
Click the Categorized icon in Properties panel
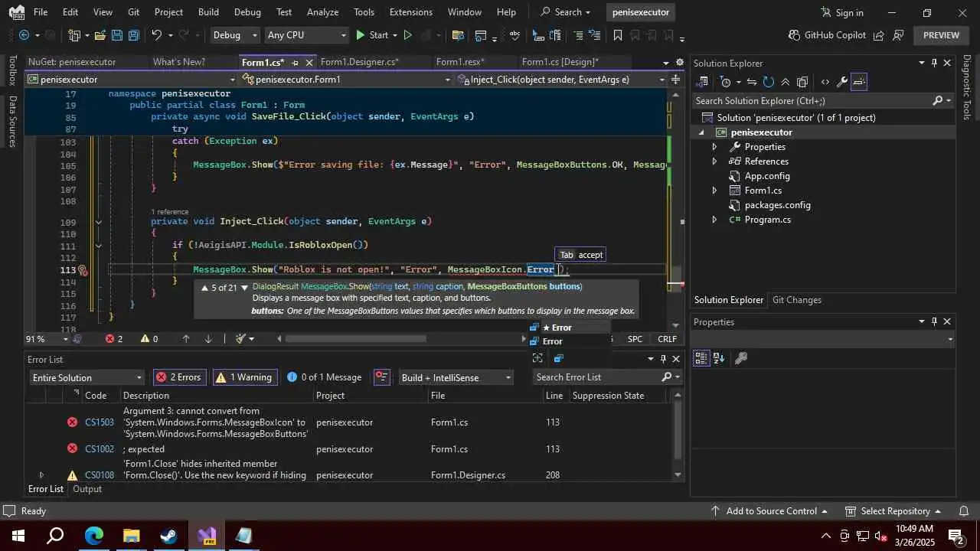(701, 358)
